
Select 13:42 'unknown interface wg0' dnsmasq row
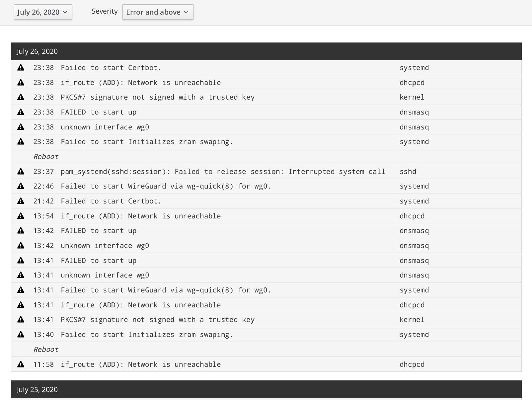(266, 246)
